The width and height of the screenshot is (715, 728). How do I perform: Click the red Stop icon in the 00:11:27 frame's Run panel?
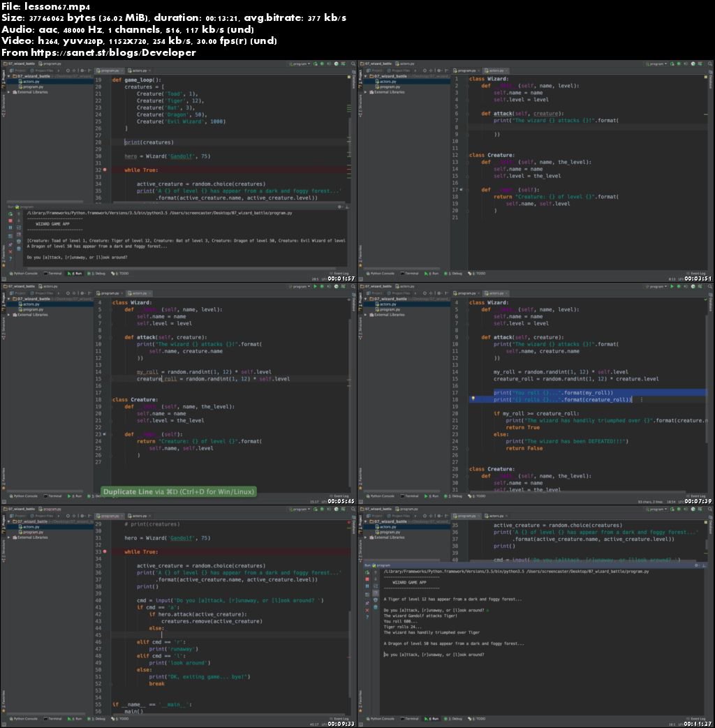(367, 579)
